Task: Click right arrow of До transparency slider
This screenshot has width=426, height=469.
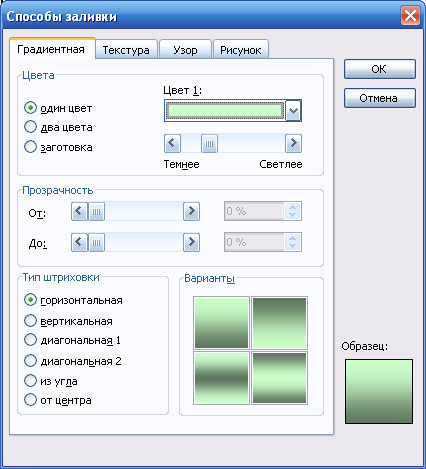Action: [x=191, y=242]
